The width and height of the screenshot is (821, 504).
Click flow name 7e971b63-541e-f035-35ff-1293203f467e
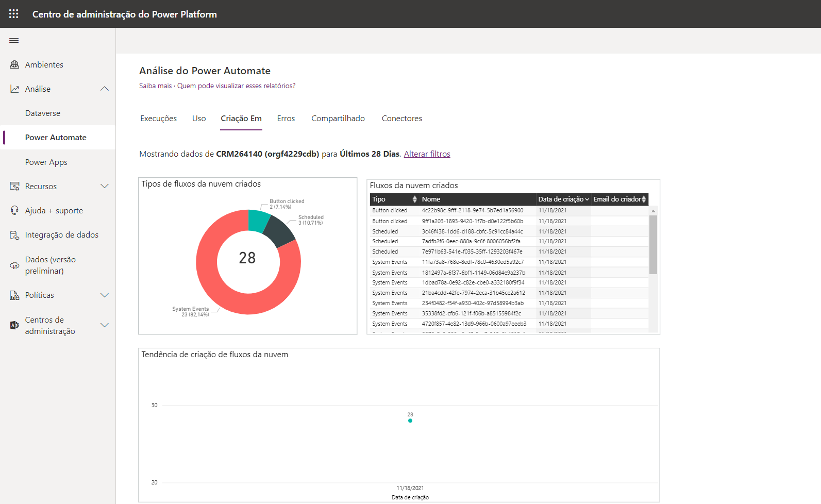(x=472, y=251)
